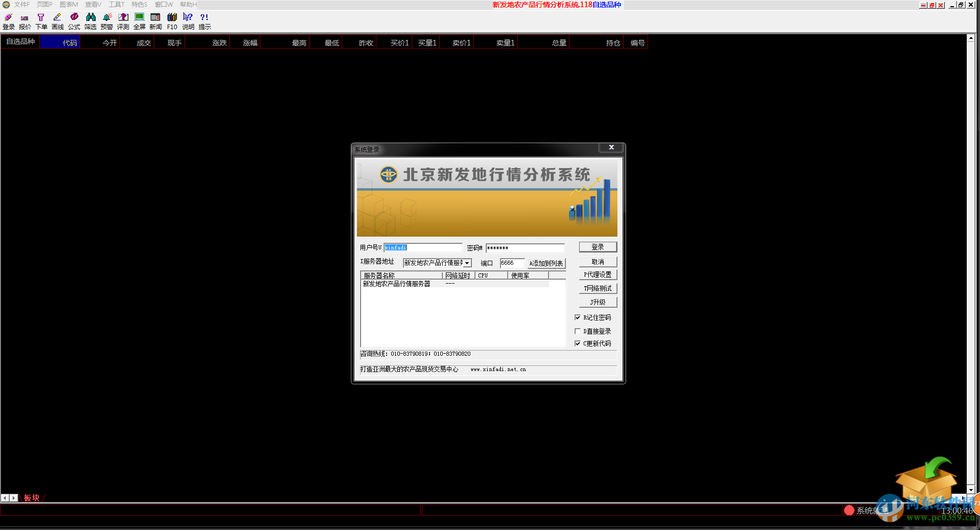The height and width of the screenshot is (530, 980).
Task: Open the 说明 help pointer icon
Action: tap(188, 21)
